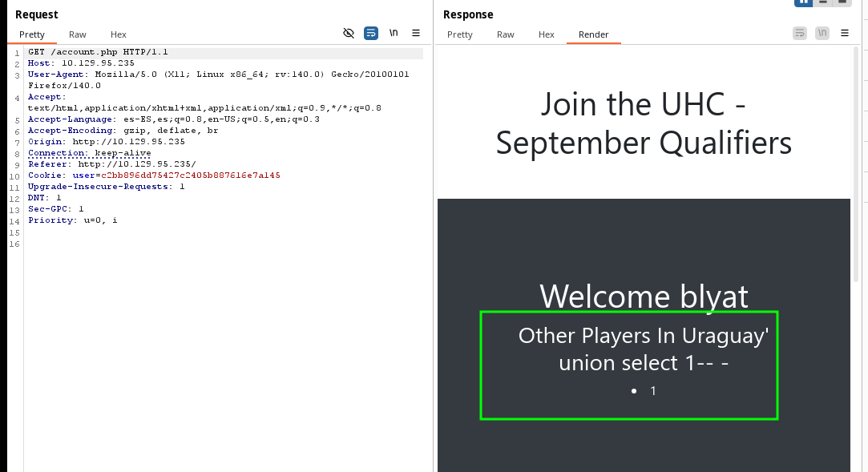Switch Response view to Pretty tab
This screenshot has height=472, width=868.
tap(460, 34)
